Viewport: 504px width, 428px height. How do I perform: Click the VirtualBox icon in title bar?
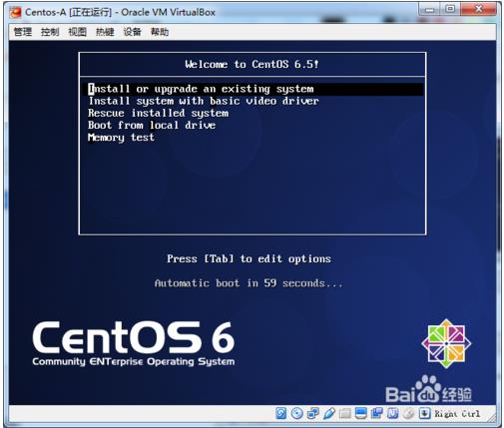click(x=15, y=13)
